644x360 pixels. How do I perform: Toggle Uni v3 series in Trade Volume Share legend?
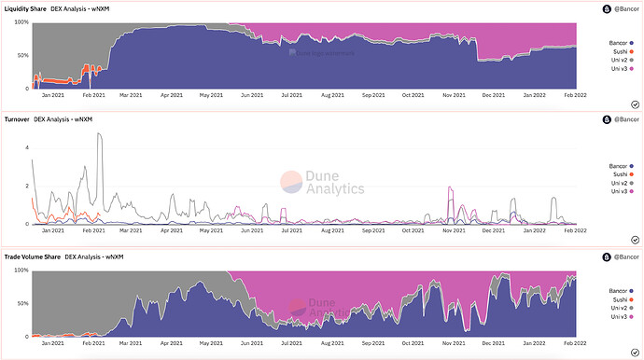[x=623, y=316]
